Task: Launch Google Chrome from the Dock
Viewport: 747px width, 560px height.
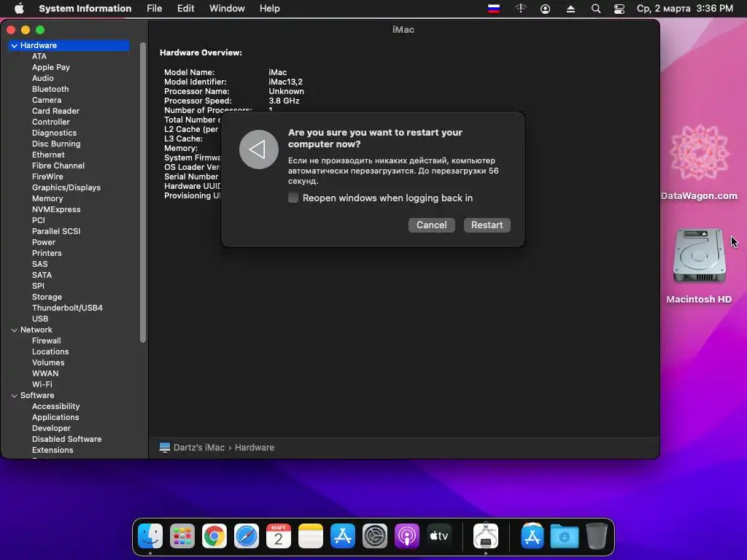Action: (214, 536)
